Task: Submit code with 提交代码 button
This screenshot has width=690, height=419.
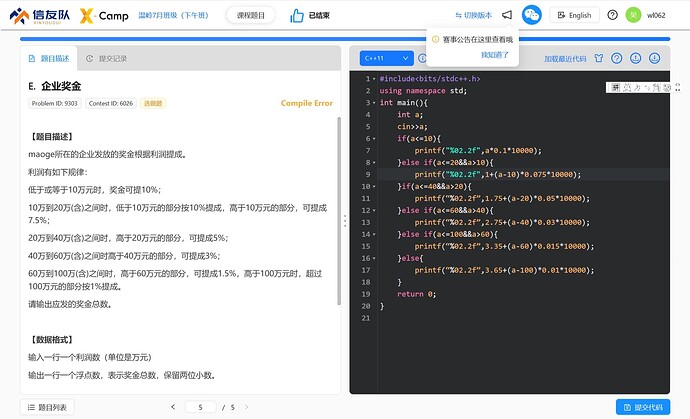Action: pos(643,407)
